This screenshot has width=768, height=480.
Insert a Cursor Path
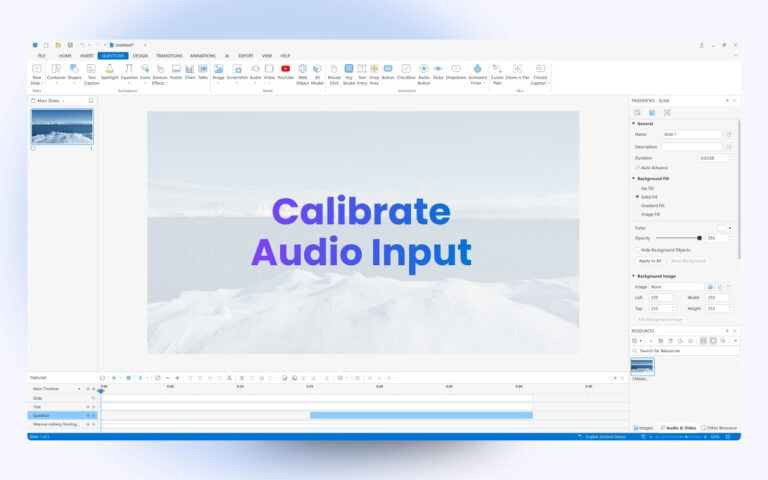tap(497, 74)
